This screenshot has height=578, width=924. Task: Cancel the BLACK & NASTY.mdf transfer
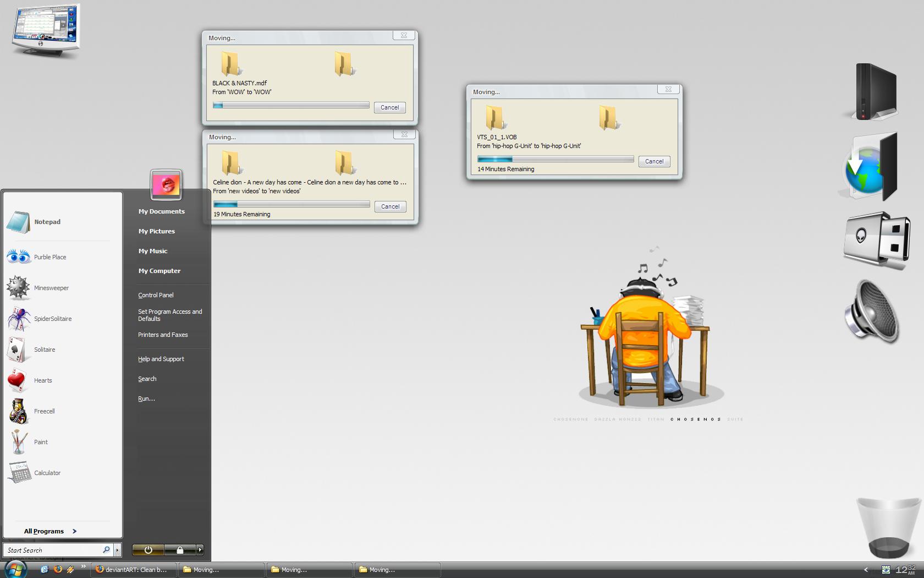(389, 107)
